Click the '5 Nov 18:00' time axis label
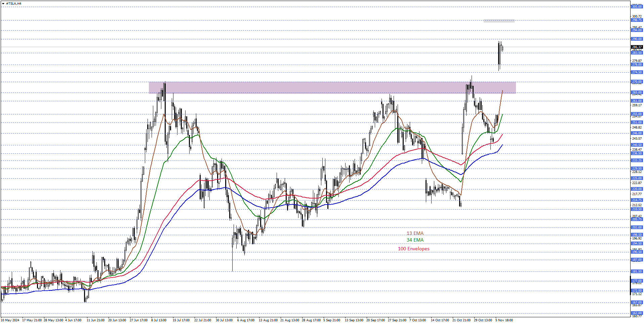Viewport: 644px width, 324px height. (504, 320)
